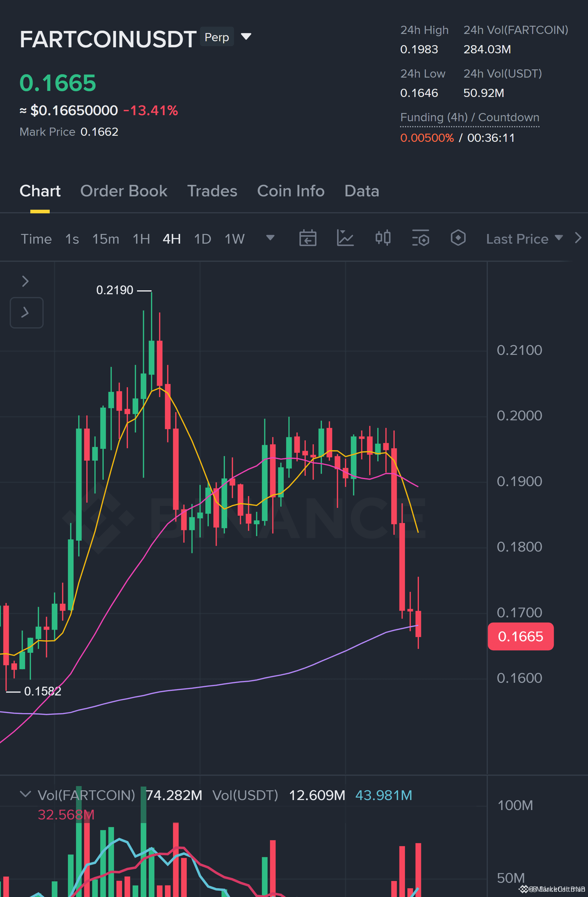Open FARTCOINUSDT pair selector dropdown arrow
The width and height of the screenshot is (588, 897).
(246, 37)
